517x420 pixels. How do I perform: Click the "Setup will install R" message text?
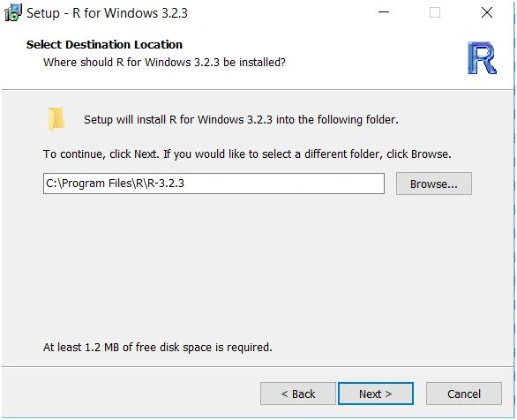pos(241,119)
